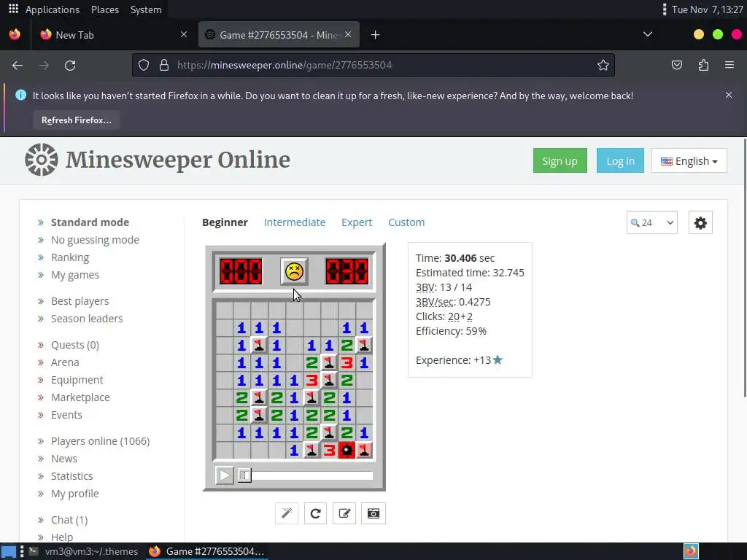
Task: Close the New Tab tab
Action: pos(184,34)
